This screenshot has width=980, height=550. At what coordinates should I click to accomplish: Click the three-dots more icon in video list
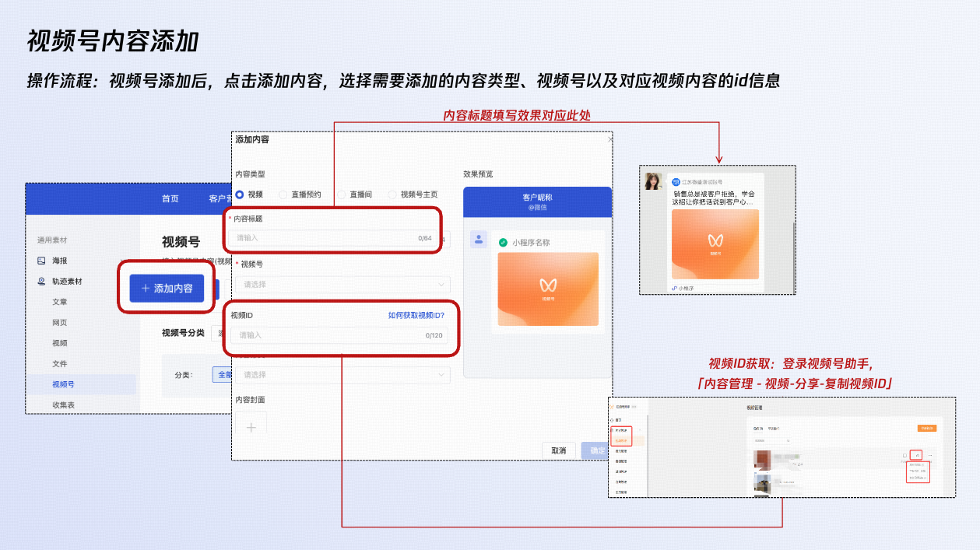click(930, 455)
